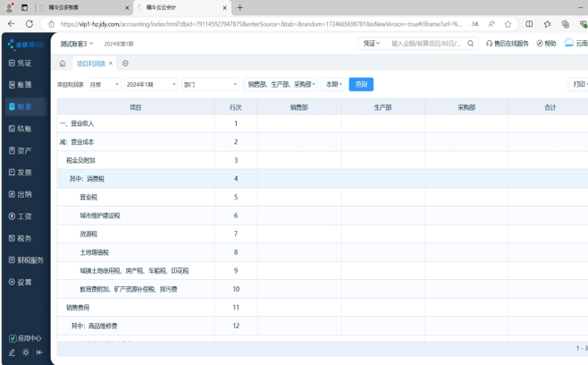The width and height of the screenshot is (588, 365).
Task: Close the 项目利润表 tab
Action: click(111, 64)
